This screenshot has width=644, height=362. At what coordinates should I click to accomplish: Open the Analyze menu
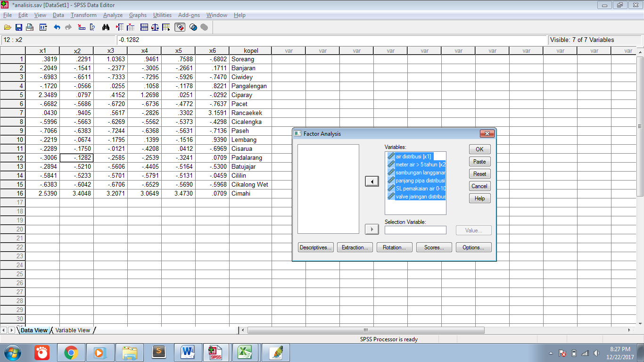pos(113,15)
